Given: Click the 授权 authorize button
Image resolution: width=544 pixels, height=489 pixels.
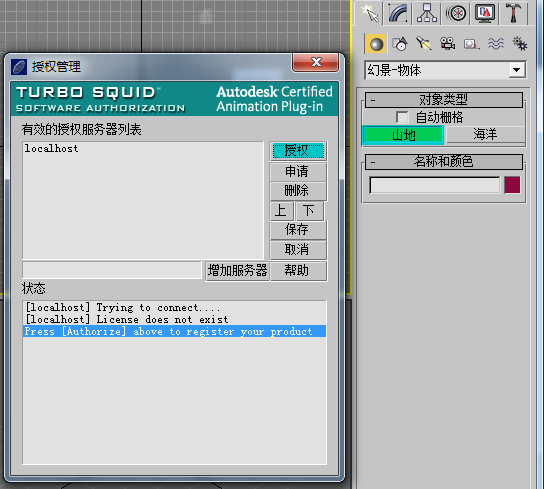Looking at the screenshot, I should 298,151.
